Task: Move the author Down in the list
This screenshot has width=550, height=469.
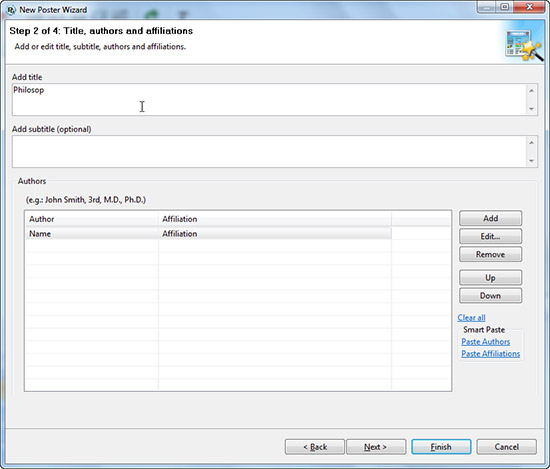Action: [x=490, y=296]
